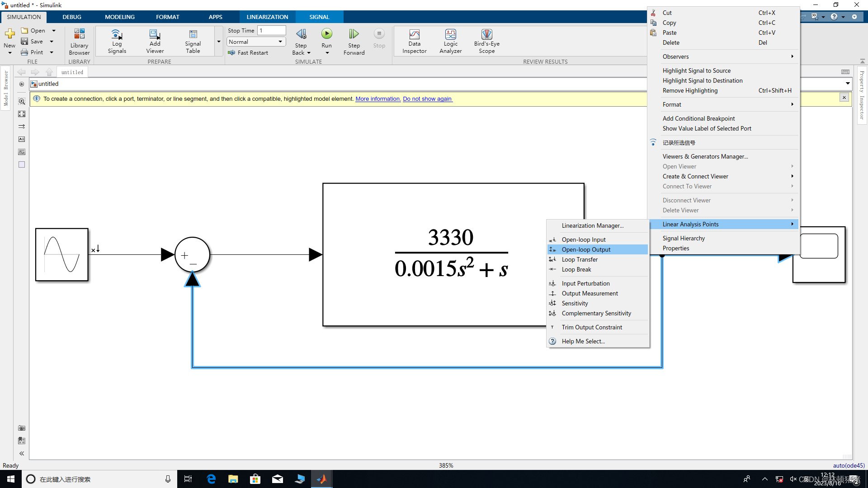868x488 pixels.
Task: Click the Run simulation button
Action: [326, 34]
